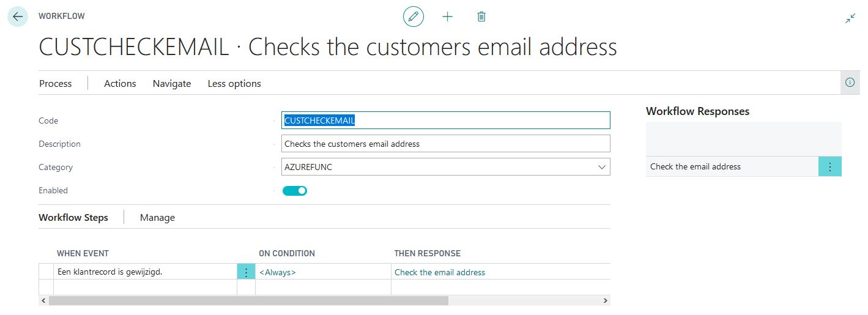Viewport: 868px width, 315px height.
Task: Open the Manage menu for Workflow Steps
Action: point(157,218)
